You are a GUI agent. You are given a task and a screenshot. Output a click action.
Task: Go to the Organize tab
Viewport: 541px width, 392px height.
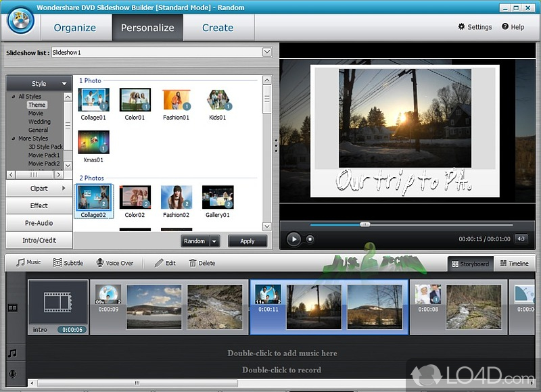(75, 28)
